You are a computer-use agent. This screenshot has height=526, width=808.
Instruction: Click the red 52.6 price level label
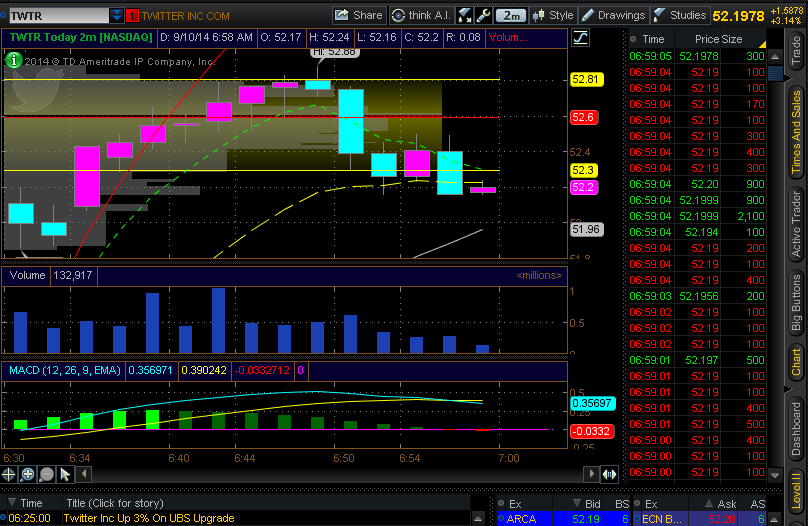583,117
